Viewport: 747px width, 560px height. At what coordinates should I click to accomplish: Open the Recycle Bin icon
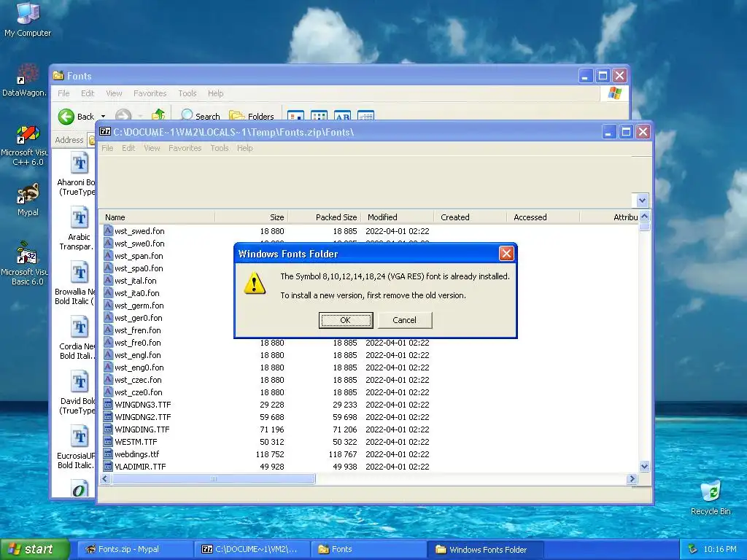tap(711, 498)
